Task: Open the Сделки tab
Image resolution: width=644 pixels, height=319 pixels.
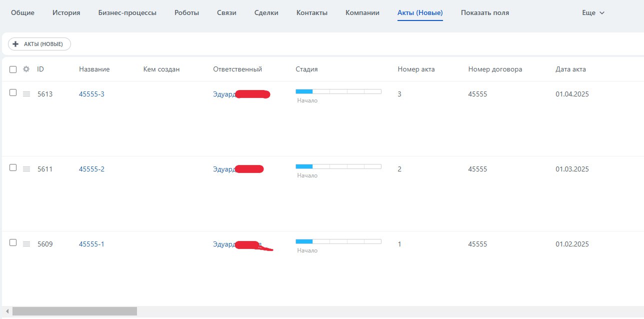Action: [266, 13]
